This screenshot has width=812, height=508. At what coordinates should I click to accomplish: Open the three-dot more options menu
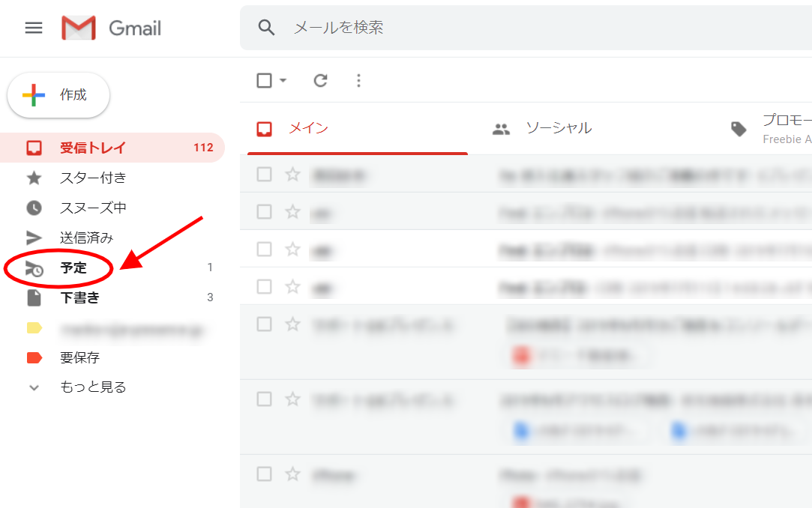coord(358,80)
